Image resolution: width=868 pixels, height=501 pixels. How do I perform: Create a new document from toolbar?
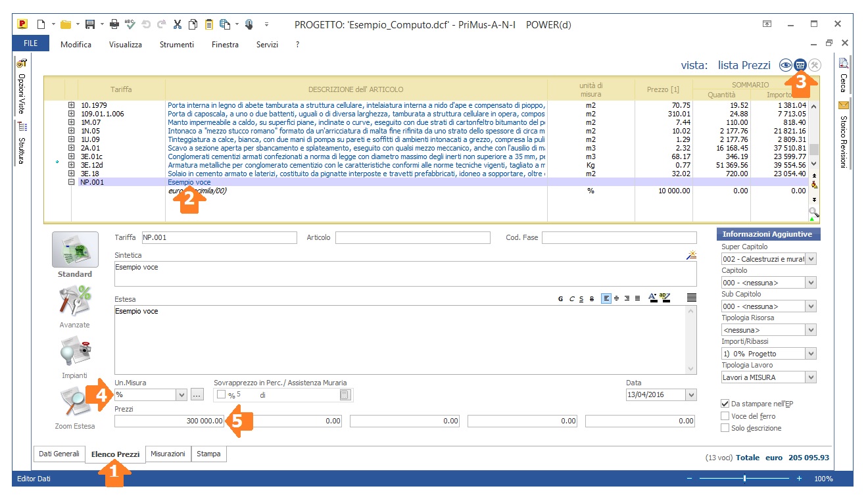41,24
